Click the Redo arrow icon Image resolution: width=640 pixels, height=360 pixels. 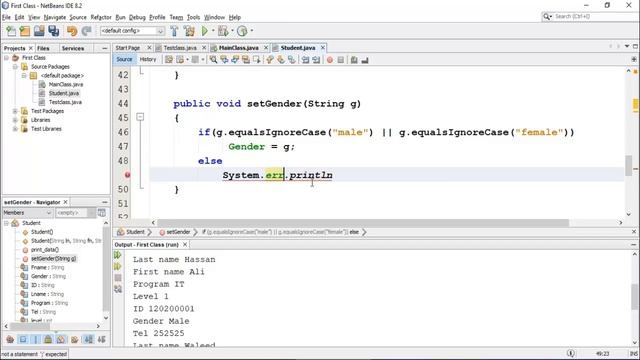coord(86,31)
